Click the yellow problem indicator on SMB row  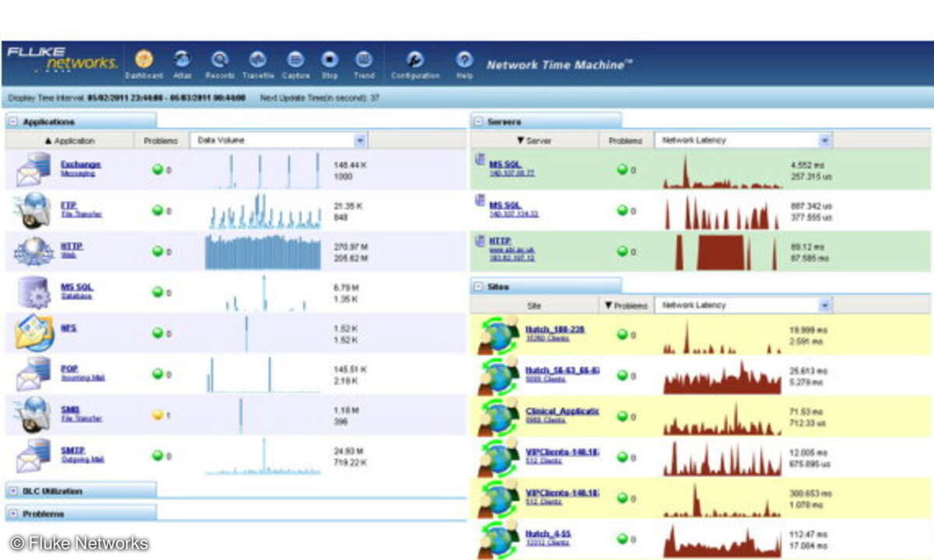point(157,415)
